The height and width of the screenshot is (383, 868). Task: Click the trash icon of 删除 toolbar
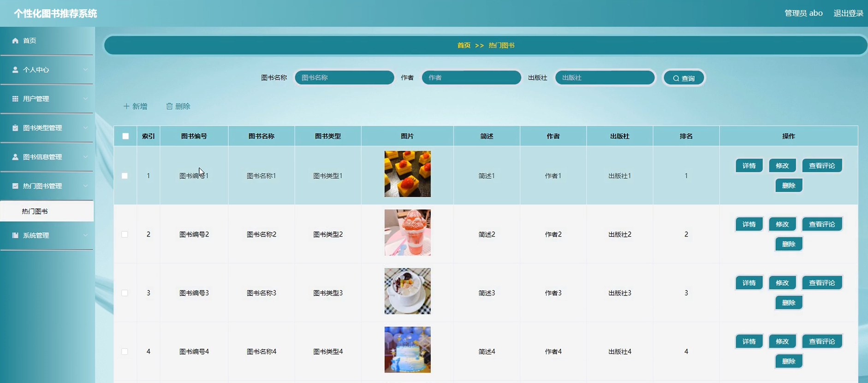pos(169,106)
